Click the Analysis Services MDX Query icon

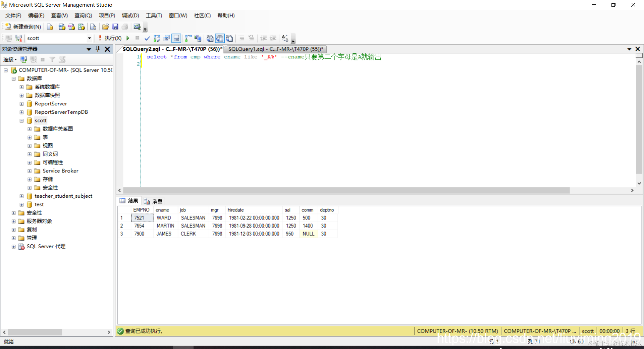pos(62,27)
